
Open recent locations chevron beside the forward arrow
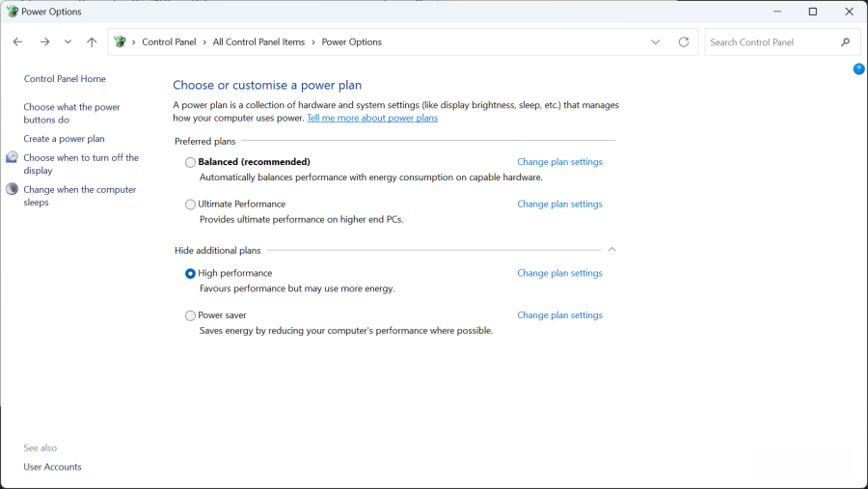click(x=68, y=42)
